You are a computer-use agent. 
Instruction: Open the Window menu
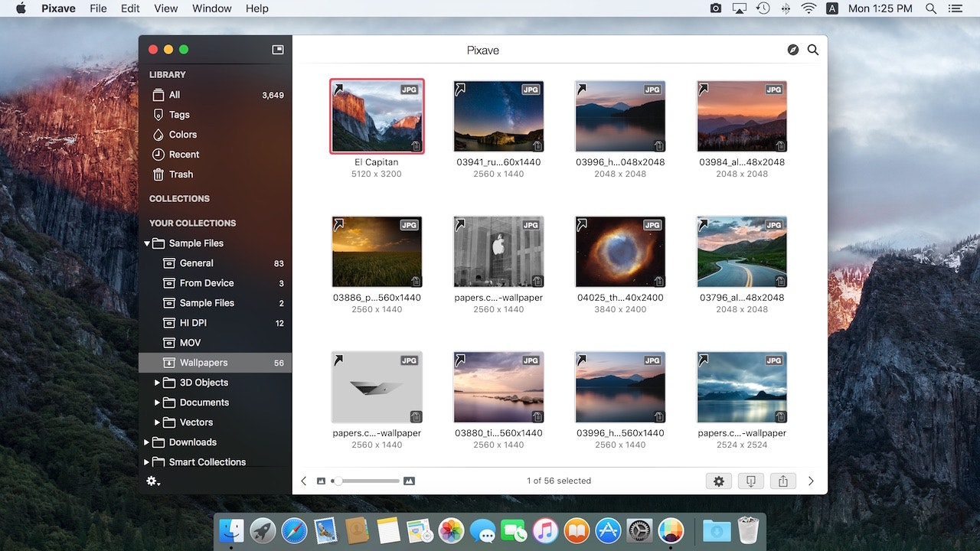pyautogui.click(x=211, y=8)
